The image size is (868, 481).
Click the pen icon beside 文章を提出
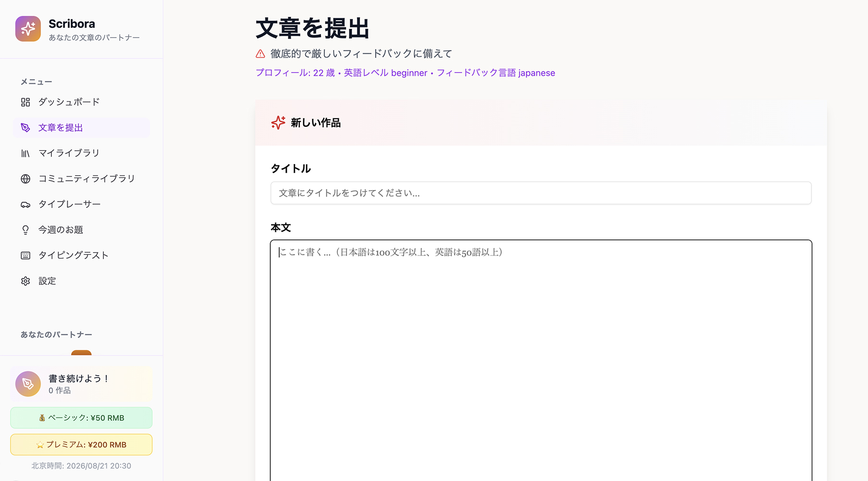pyautogui.click(x=25, y=127)
